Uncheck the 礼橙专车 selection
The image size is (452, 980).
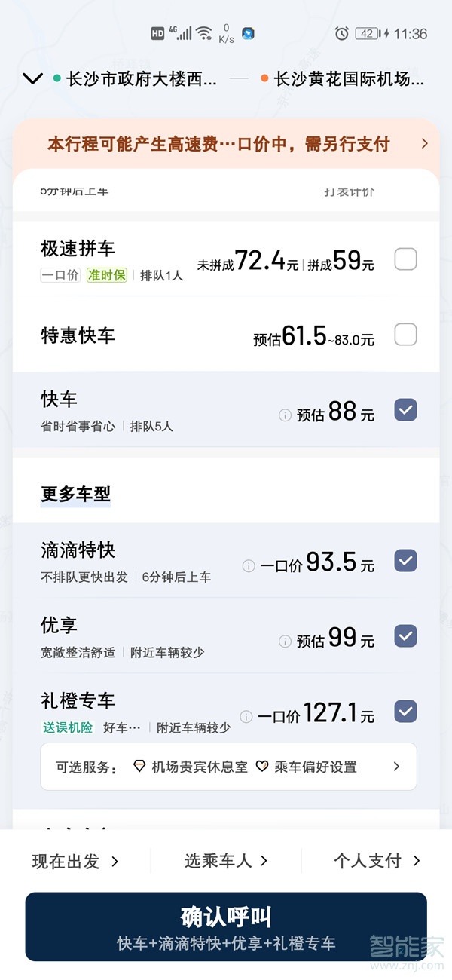(x=405, y=712)
